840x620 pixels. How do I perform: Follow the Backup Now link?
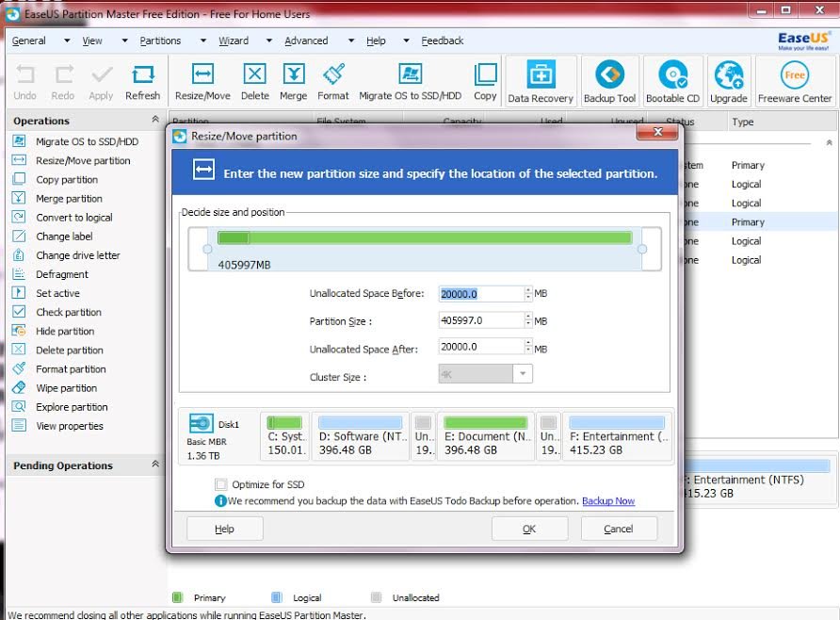(x=608, y=501)
